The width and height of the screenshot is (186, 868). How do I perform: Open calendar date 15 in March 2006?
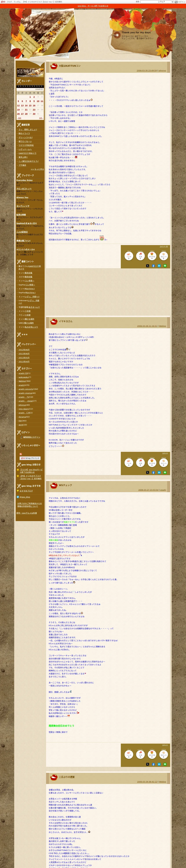point(30,105)
